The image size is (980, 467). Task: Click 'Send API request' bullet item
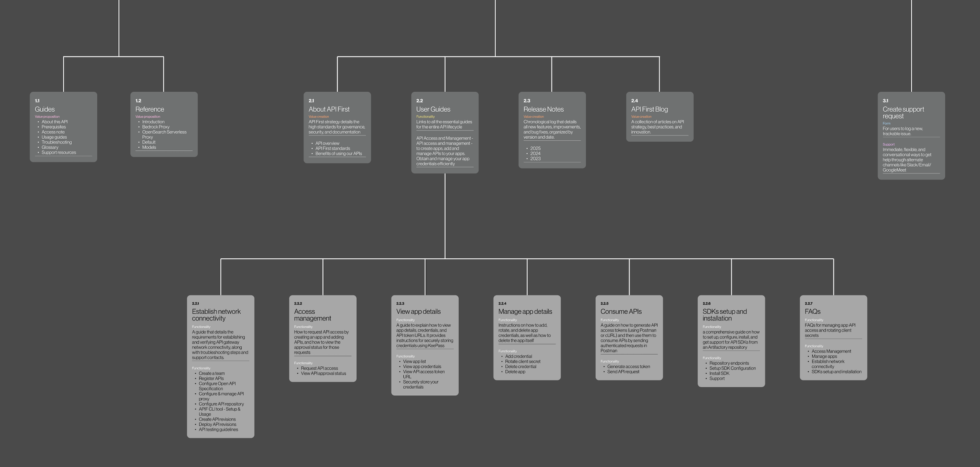pos(623,372)
